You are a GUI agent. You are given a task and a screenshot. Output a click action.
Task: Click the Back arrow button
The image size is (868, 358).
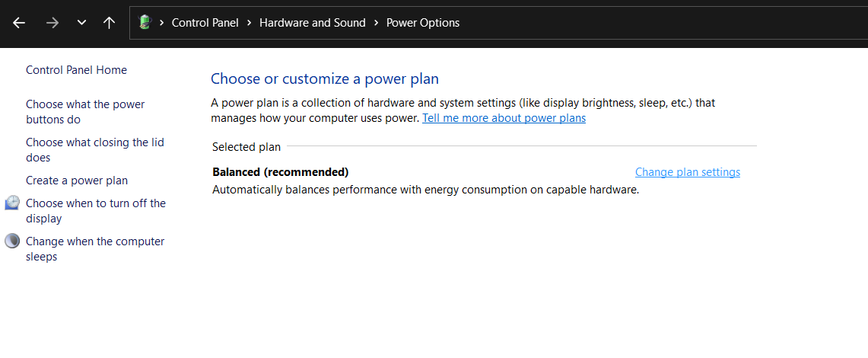pos(19,23)
